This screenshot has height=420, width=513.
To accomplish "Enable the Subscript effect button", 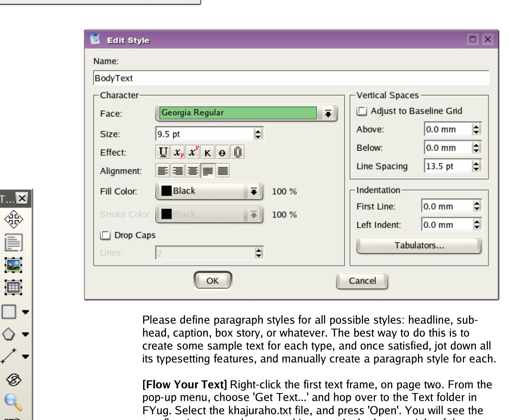I will point(178,152).
